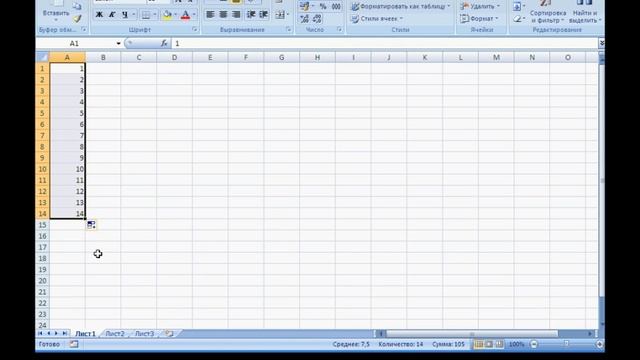Open the Буфер обмена dialog launcher

[83, 29]
